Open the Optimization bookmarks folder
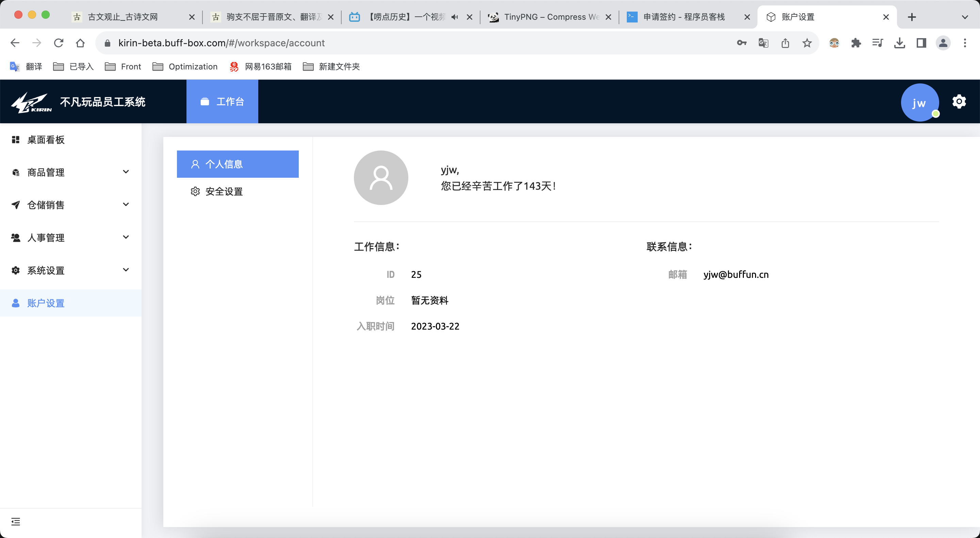 pos(185,67)
